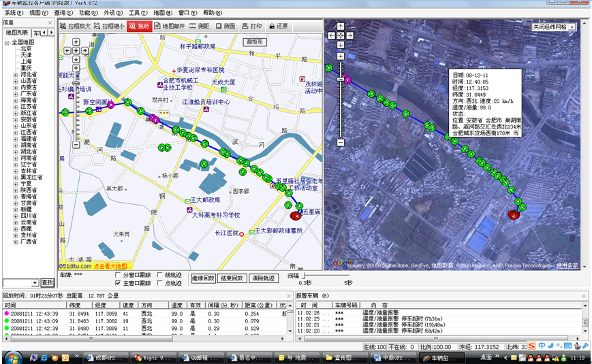592x364 pixels.
Task: Click the 还原 restore toolbar button
Action: [x=279, y=26]
